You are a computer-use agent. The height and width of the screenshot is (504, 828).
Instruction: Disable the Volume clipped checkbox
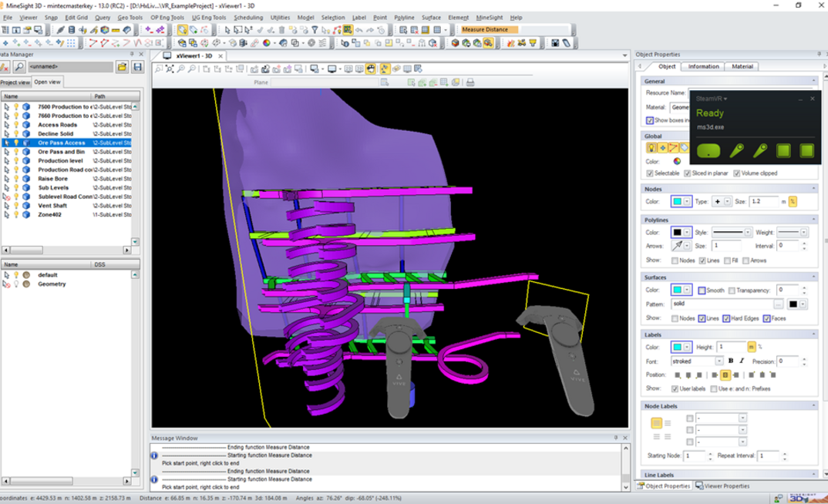[x=737, y=173]
